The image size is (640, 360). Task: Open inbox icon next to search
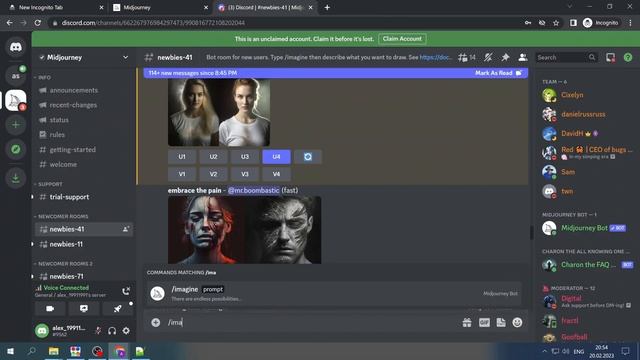(610, 58)
